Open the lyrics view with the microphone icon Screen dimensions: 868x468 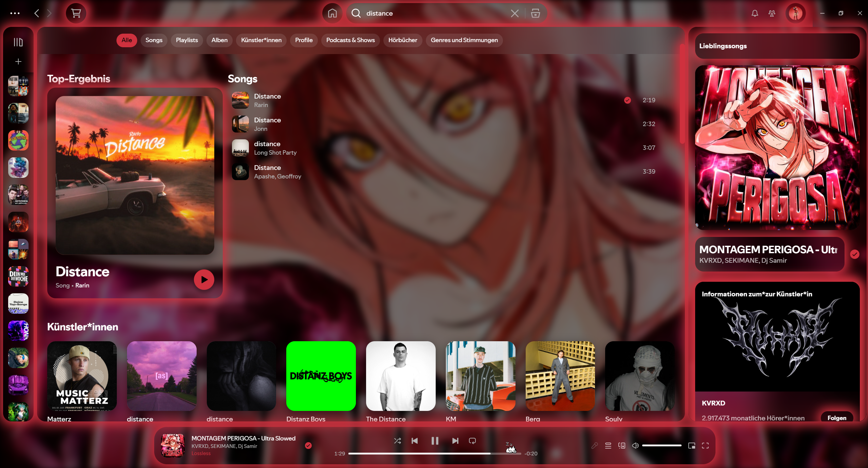(594, 446)
